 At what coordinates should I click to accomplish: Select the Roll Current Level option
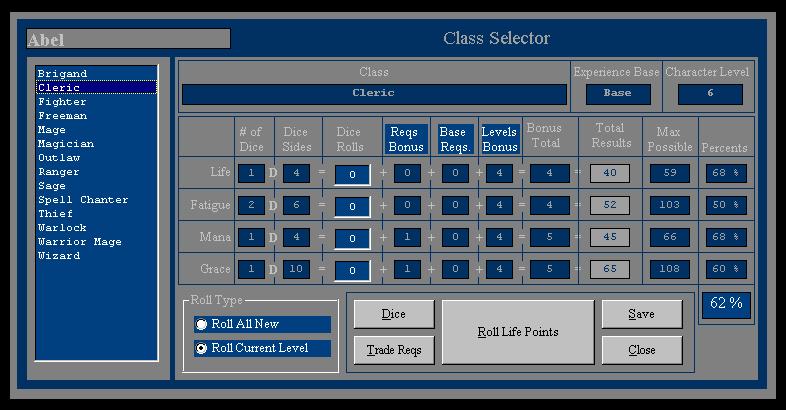click(x=202, y=349)
